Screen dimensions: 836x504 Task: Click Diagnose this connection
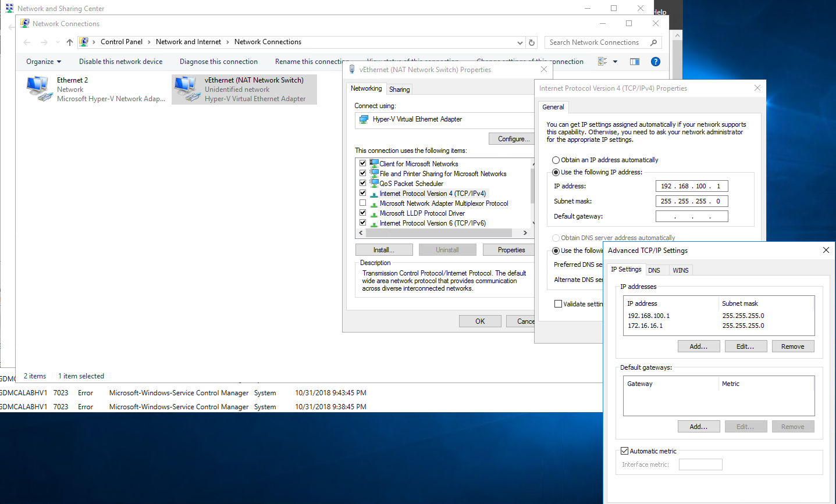(x=219, y=62)
